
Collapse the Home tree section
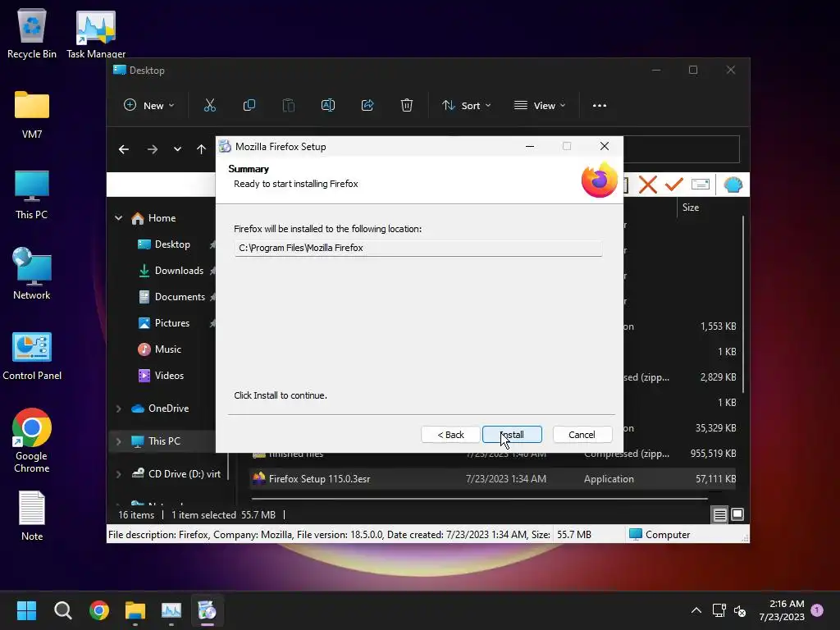coord(118,218)
